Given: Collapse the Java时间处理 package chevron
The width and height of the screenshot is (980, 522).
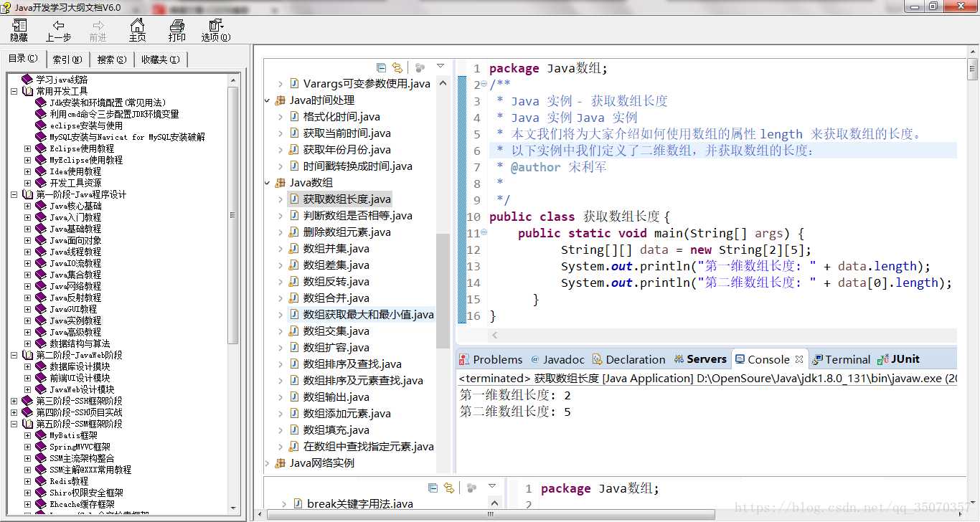Looking at the screenshot, I should click(x=267, y=100).
